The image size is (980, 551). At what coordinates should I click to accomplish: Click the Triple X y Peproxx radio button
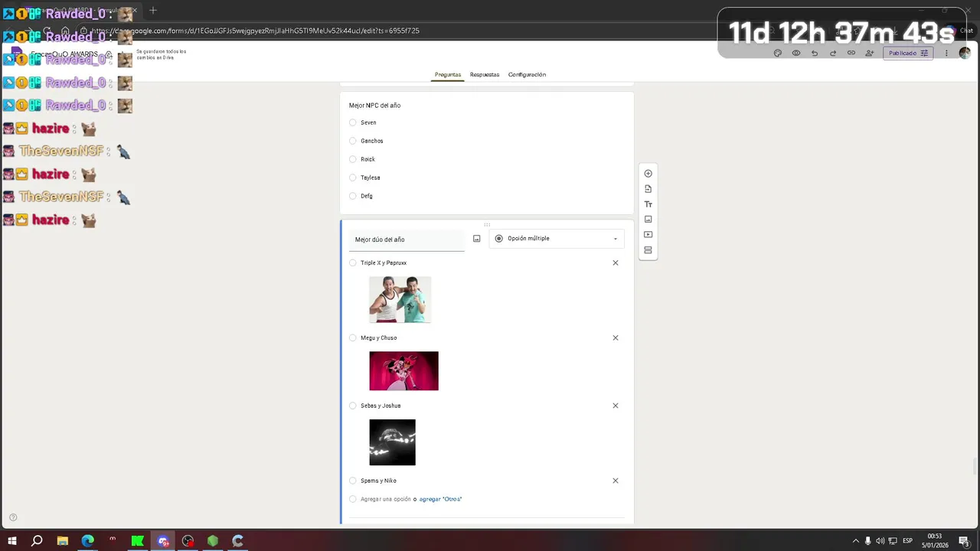click(x=353, y=262)
